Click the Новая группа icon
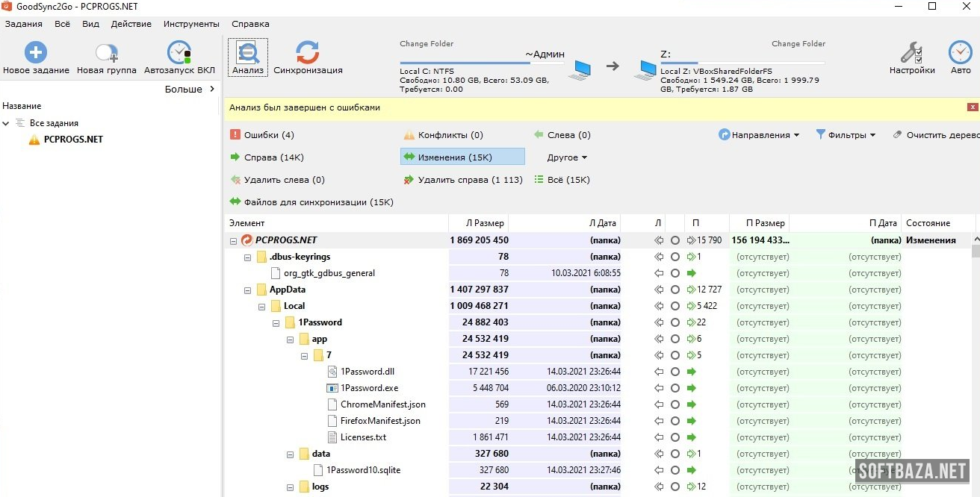 tap(106, 53)
